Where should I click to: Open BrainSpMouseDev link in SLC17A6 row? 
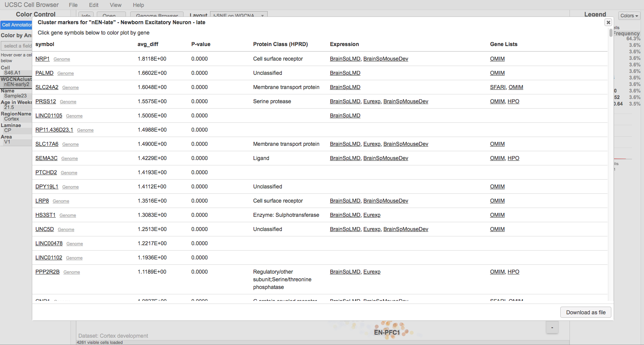(406, 144)
